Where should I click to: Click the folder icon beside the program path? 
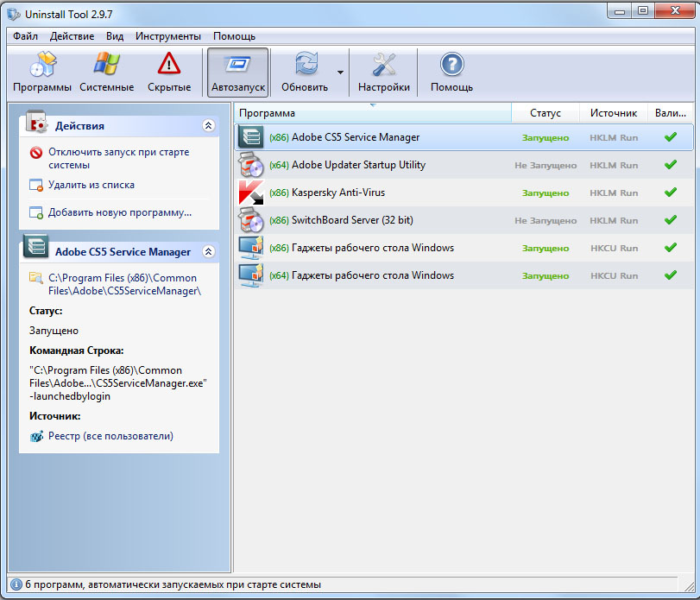[35, 278]
